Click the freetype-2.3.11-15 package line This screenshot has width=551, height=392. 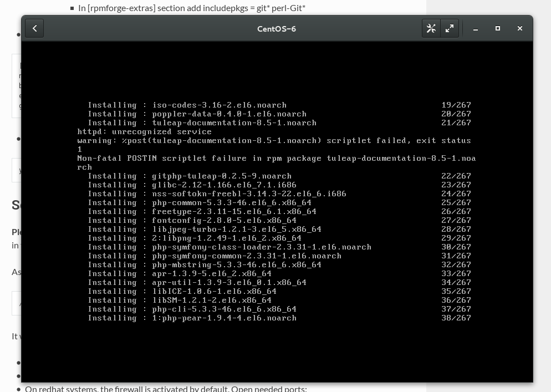[279, 212]
